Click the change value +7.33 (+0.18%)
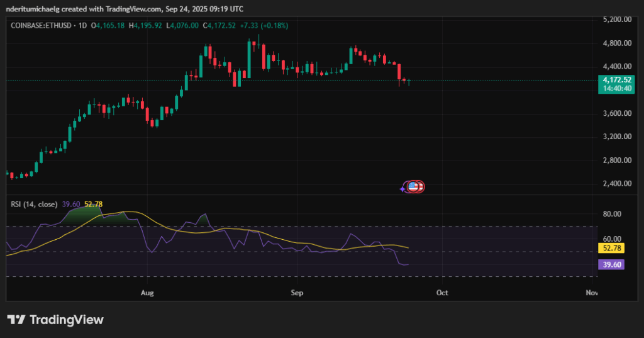 point(264,26)
